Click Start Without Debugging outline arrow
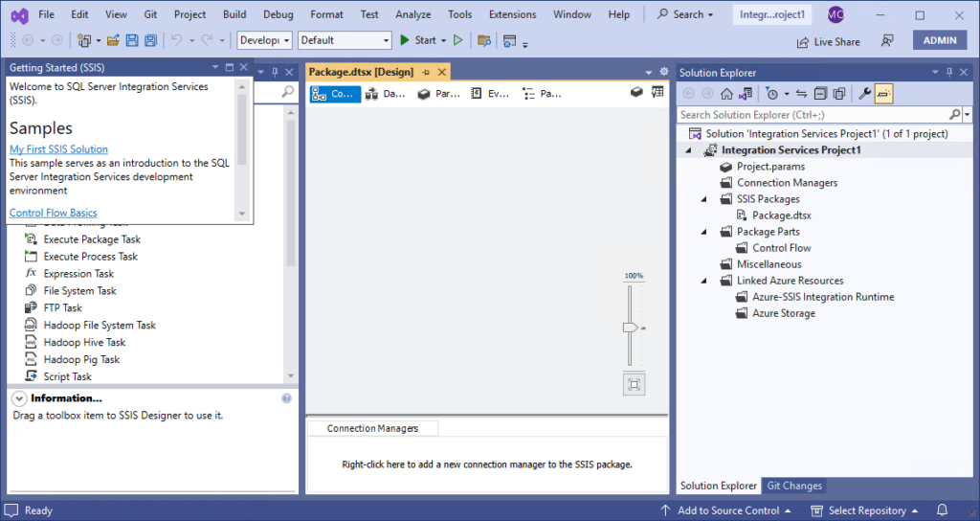This screenshot has height=521, width=980. coord(458,40)
